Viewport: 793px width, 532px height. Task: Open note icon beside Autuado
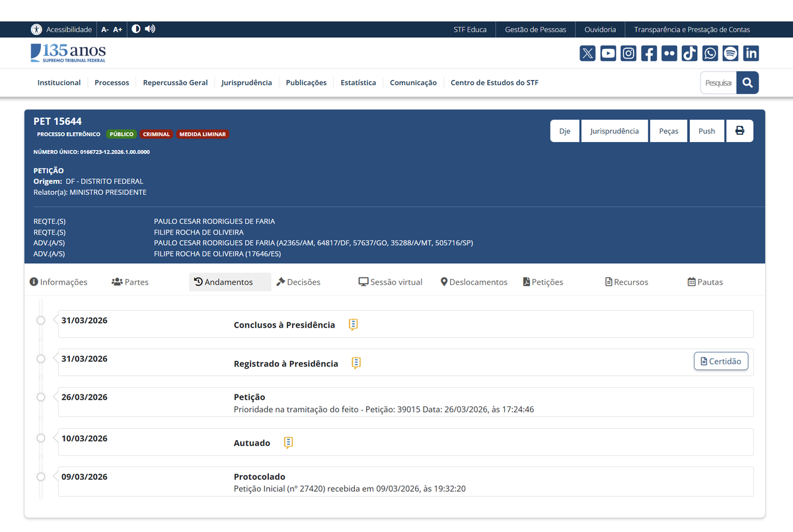pos(288,443)
